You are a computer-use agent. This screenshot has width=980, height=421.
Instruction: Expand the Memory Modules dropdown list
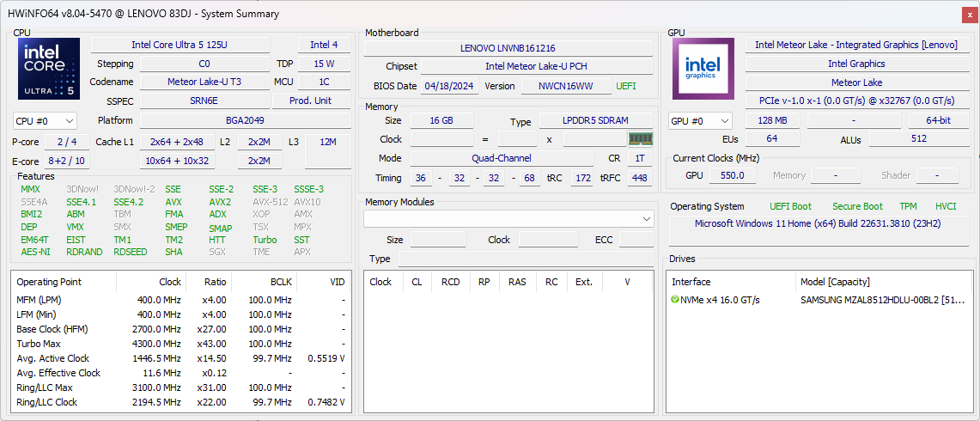coord(646,220)
